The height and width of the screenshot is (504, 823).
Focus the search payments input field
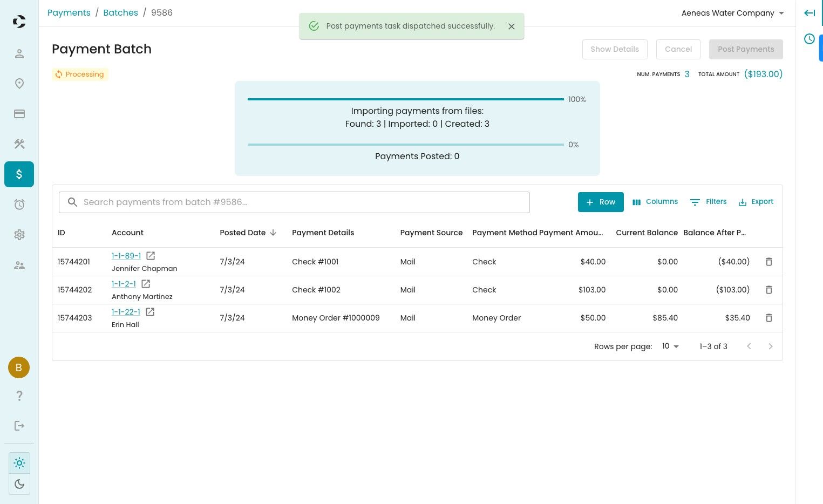[x=294, y=202]
